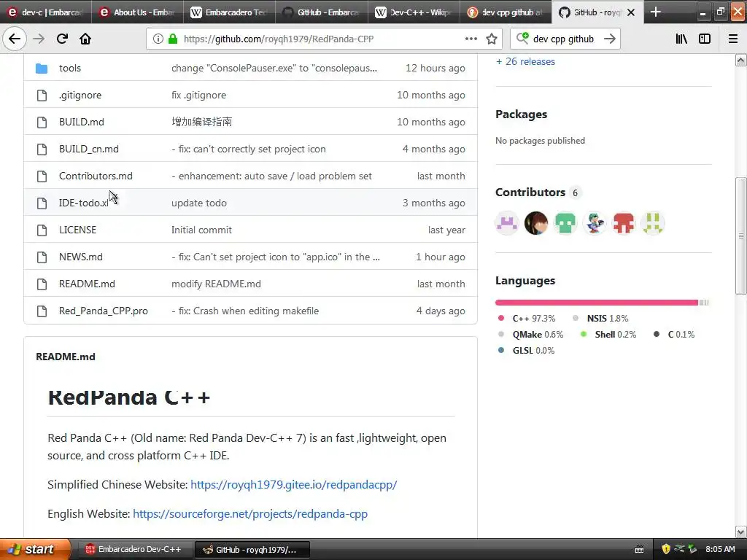Open green contributor avatar

[x=565, y=223]
